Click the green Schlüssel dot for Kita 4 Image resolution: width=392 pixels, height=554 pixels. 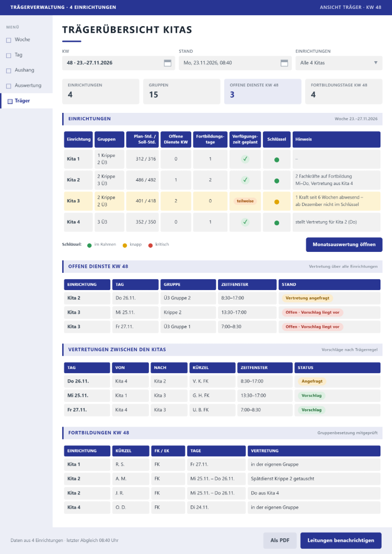coord(277,223)
